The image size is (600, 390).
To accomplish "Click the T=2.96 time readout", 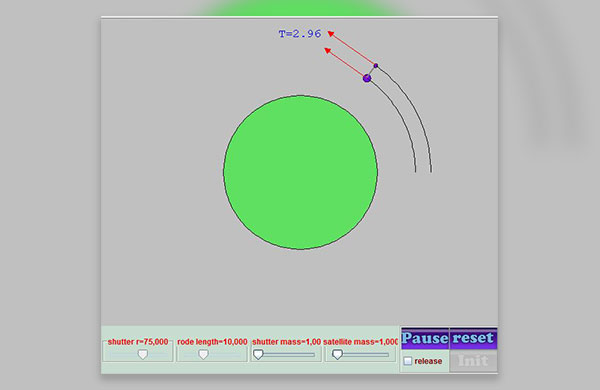I will coord(300,34).
